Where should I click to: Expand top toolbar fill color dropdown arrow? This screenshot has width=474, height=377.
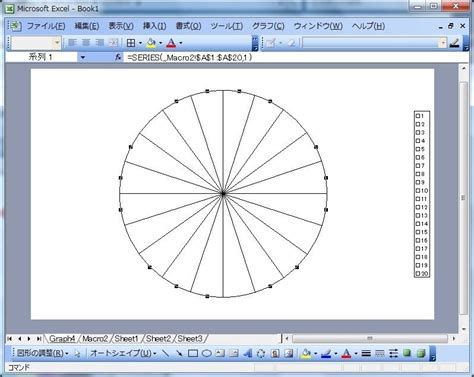point(161,43)
